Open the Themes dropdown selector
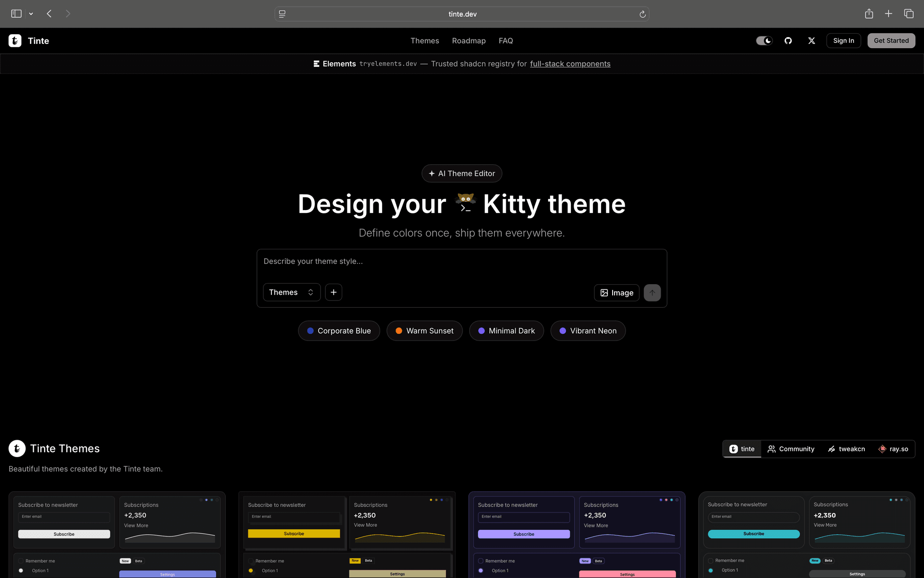 (x=291, y=292)
